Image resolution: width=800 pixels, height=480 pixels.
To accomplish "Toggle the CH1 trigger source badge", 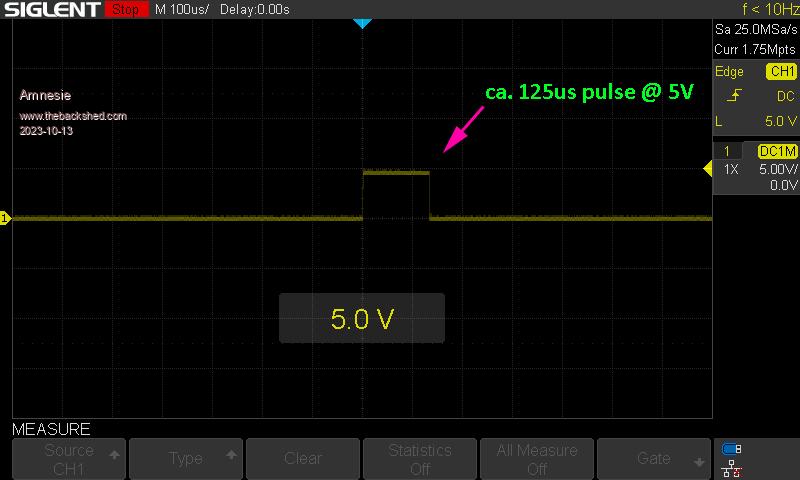I will (x=780, y=72).
